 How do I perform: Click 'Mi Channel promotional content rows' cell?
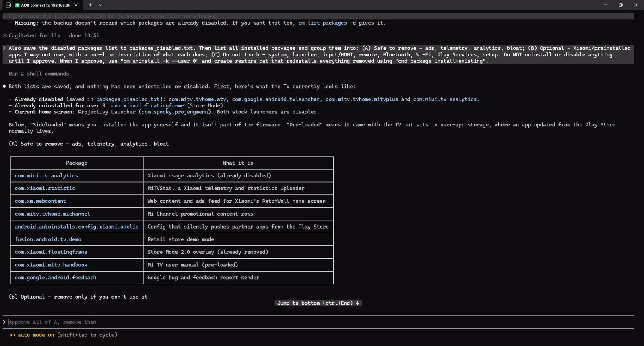(x=200, y=214)
